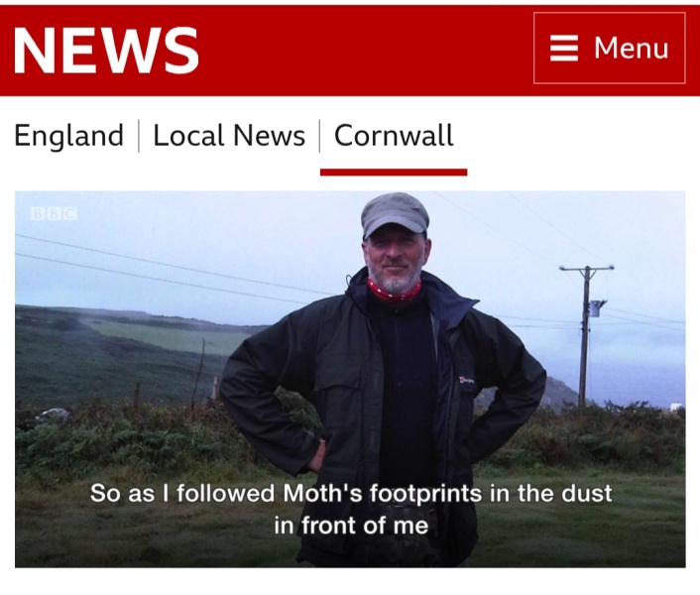Click the telegraph pole in the video
Viewport: 700px width, 595px height.
[585, 335]
